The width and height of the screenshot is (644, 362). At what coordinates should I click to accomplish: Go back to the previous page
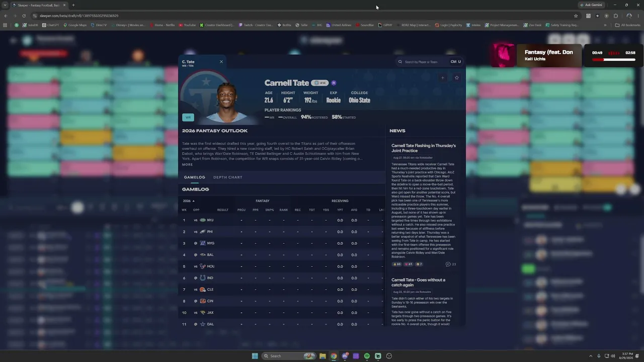[6, 16]
